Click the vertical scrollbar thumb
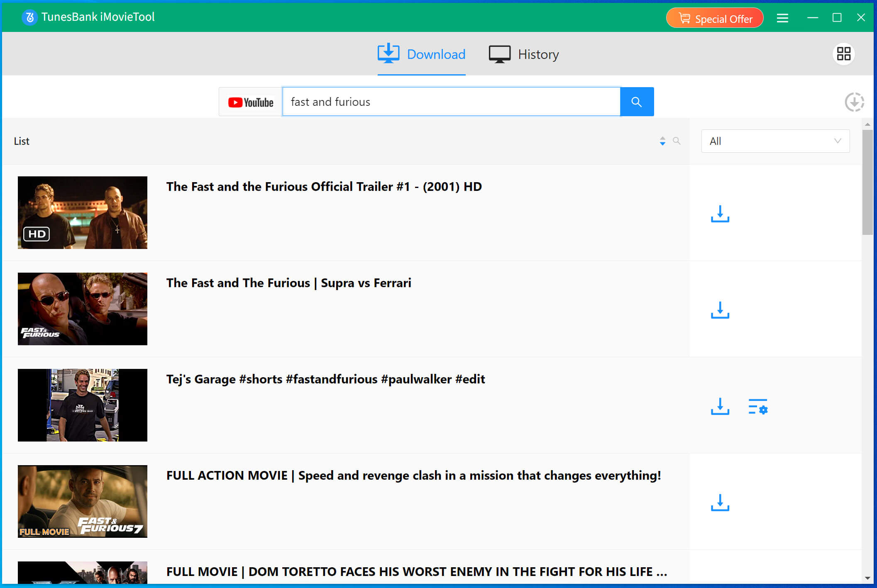 click(x=867, y=183)
